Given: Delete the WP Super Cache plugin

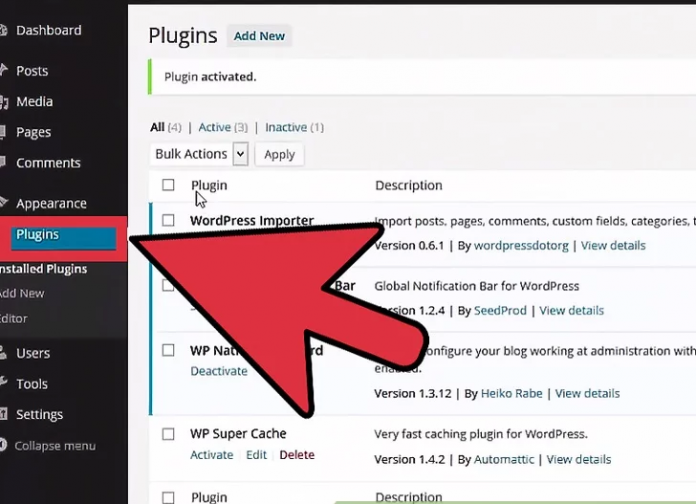Looking at the screenshot, I should point(296,455).
